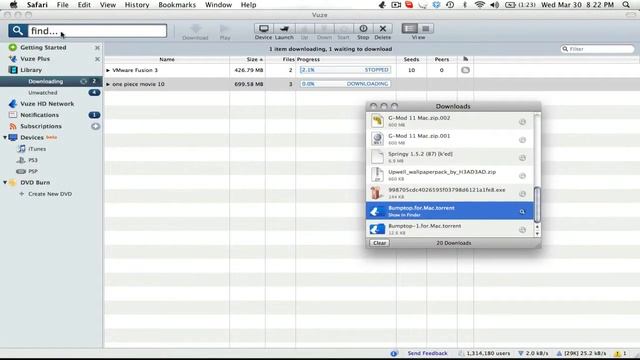This screenshot has height=360, width=640.
Task: Close Getting Started sidebar entry
Action: click(97, 48)
